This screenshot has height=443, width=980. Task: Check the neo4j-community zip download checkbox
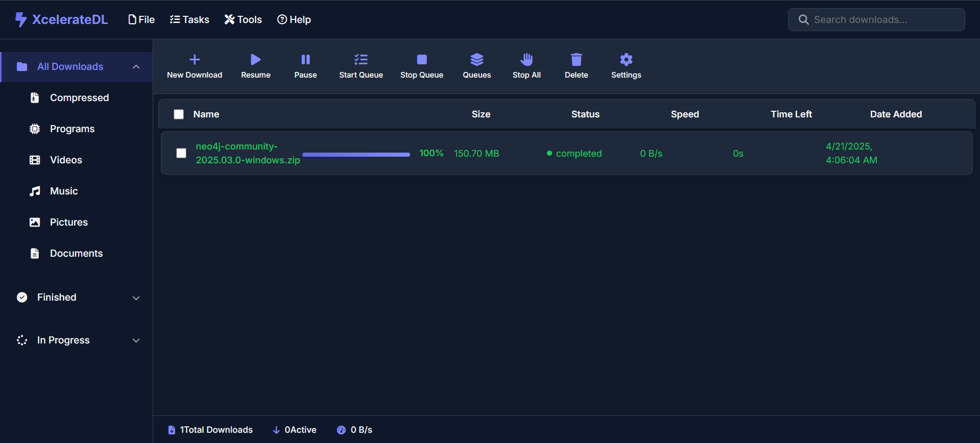click(181, 153)
